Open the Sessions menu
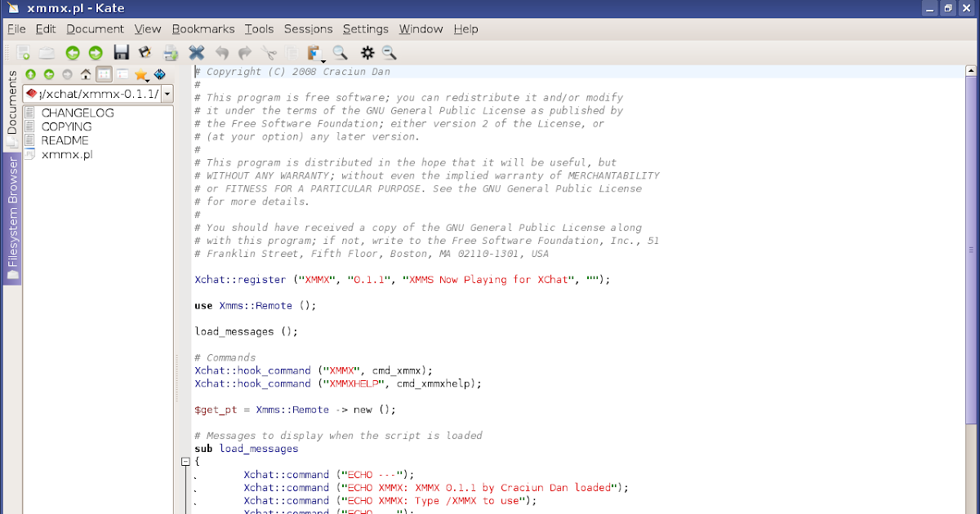The height and width of the screenshot is (514, 980). click(x=308, y=29)
